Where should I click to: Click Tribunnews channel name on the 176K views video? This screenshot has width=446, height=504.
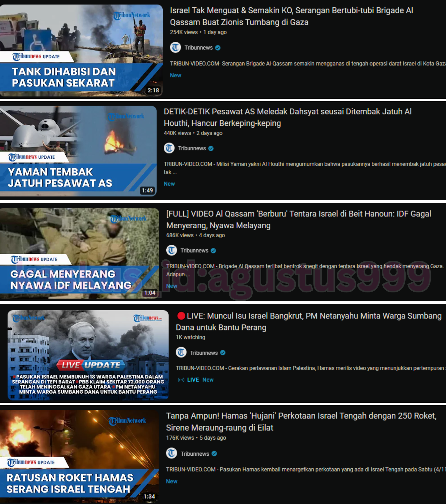195,454
